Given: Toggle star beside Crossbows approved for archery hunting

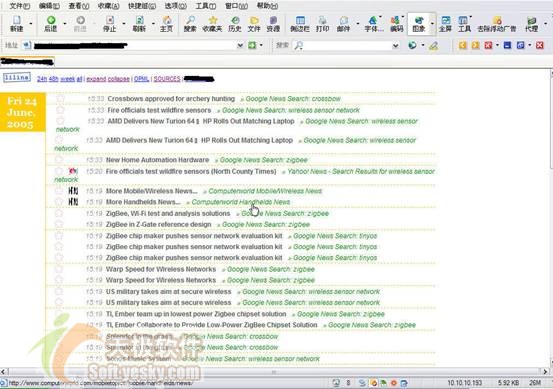Looking at the screenshot, I should [61, 99].
